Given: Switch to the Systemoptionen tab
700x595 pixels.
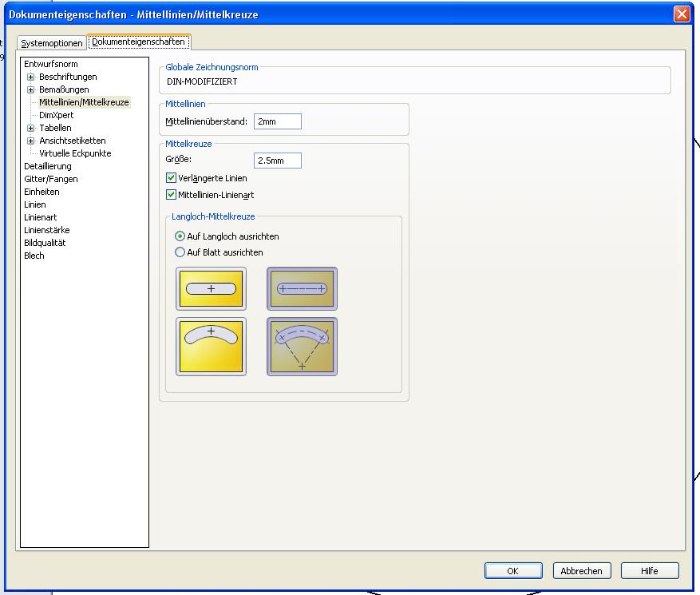Looking at the screenshot, I should pyautogui.click(x=52, y=43).
